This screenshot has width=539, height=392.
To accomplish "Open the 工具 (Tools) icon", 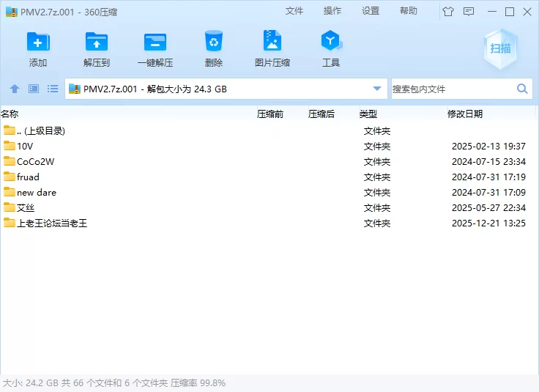I will tap(331, 42).
